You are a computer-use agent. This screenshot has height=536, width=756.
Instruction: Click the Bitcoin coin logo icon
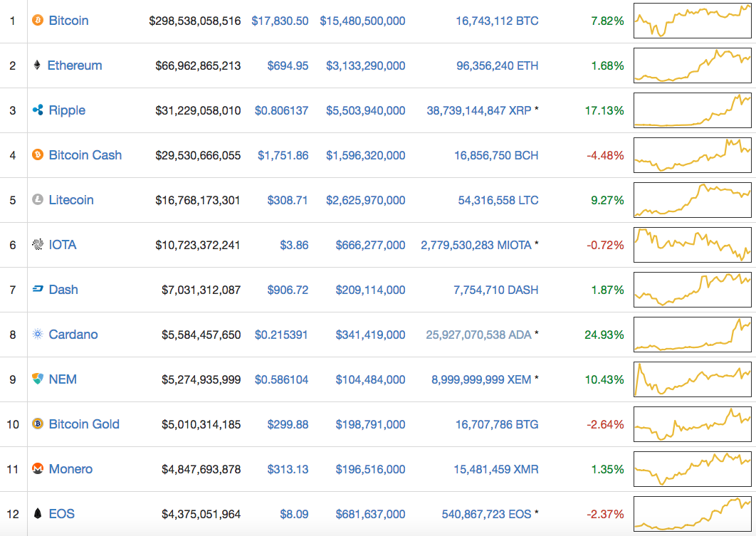(38, 21)
